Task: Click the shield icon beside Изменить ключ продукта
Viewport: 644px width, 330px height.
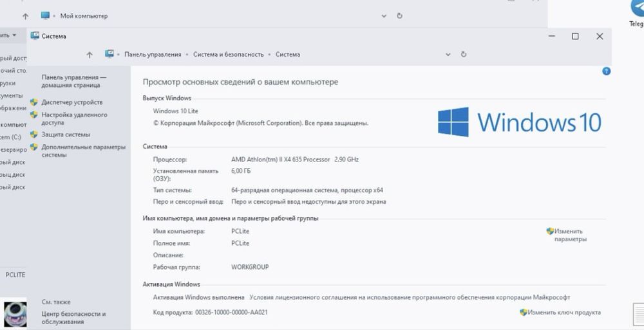Action: (x=523, y=313)
